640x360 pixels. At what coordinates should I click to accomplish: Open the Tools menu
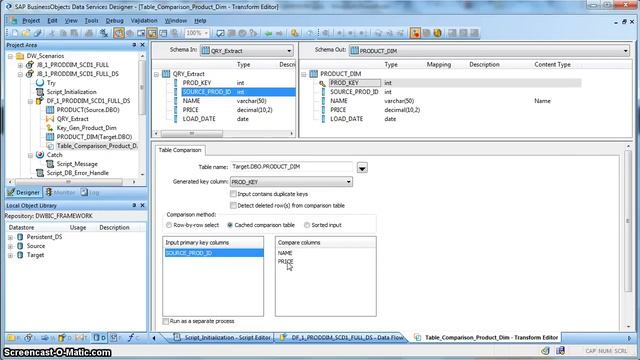coord(91,20)
